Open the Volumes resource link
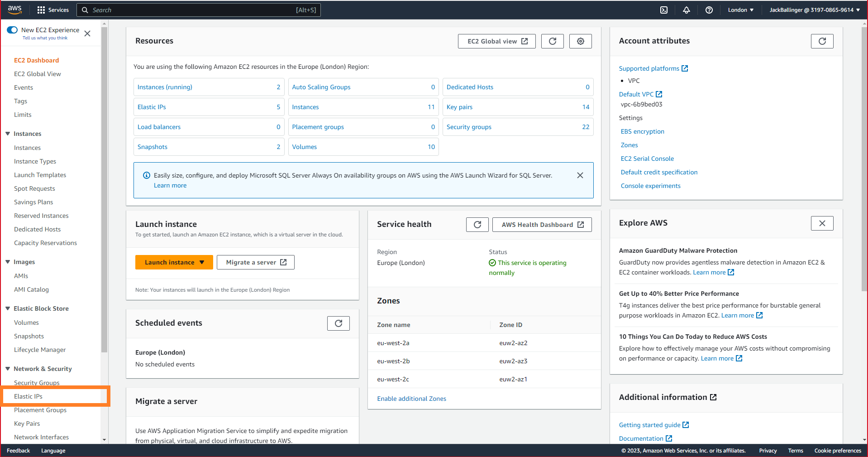The width and height of the screenshot is (868, 457). pyautogui.click(x=305, y=147)
